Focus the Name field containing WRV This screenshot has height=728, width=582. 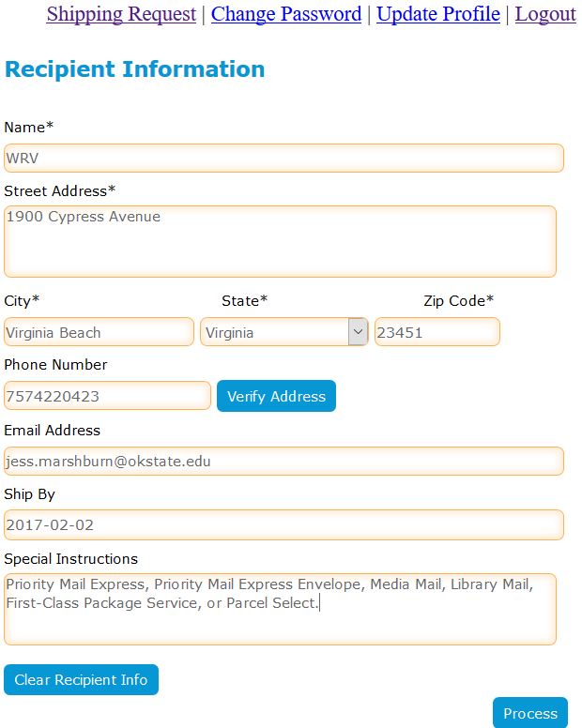(x=283, y=158)
